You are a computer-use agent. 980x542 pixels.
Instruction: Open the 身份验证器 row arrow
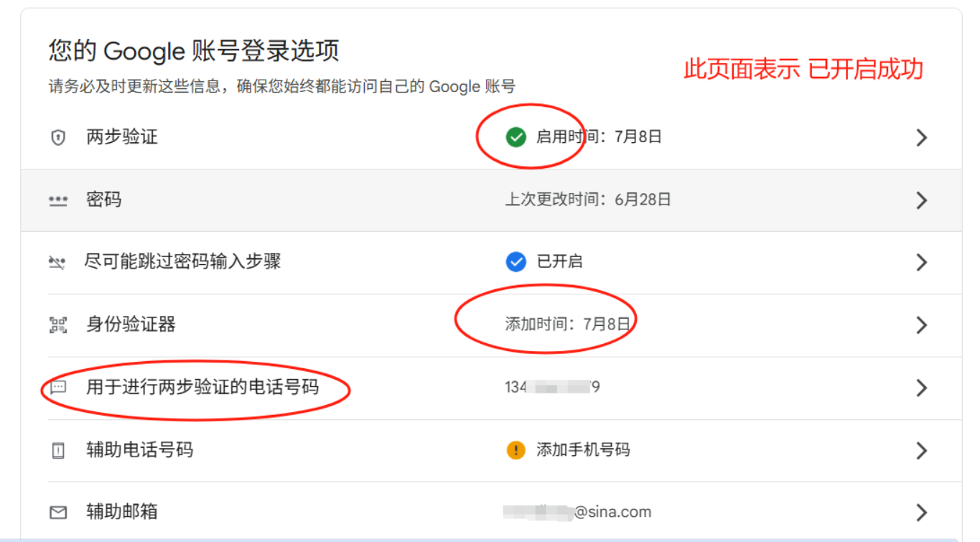click(922, 325)
